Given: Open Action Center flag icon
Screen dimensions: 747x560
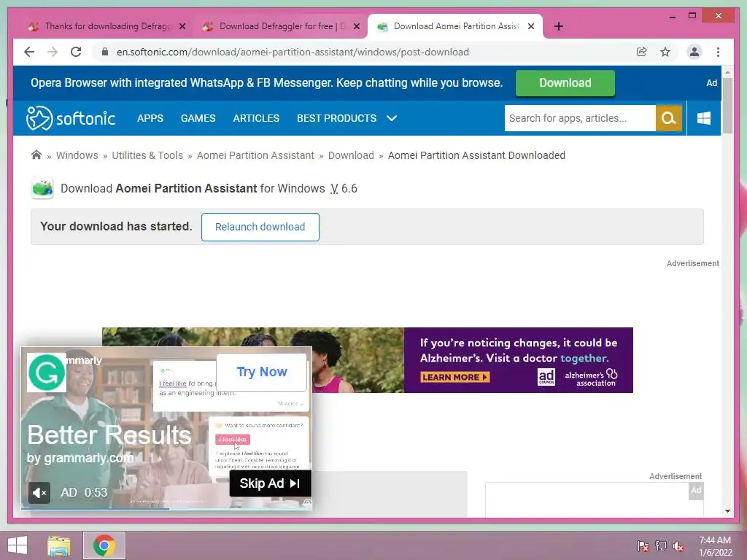Looking at the screenshot, I should coord(643,545).
